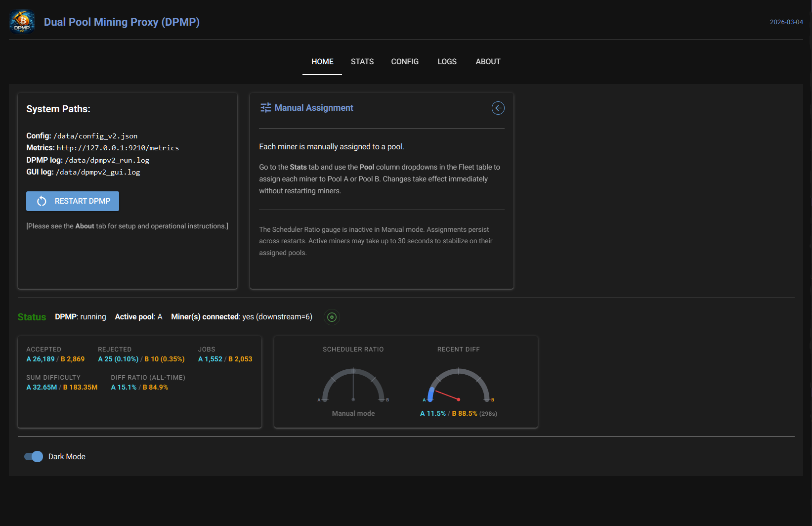
Task: Click the date shown in the header
Action: tap(786, 22)
